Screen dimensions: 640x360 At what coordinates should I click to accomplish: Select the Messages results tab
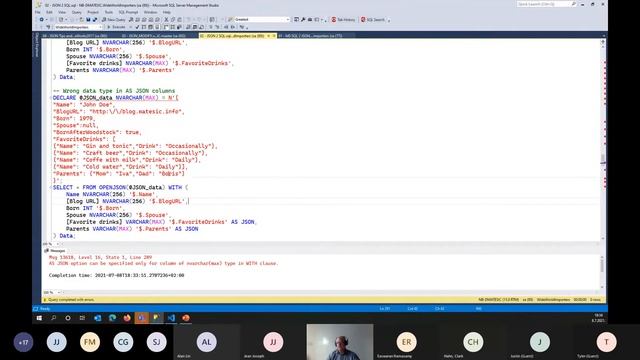(55, 251)
